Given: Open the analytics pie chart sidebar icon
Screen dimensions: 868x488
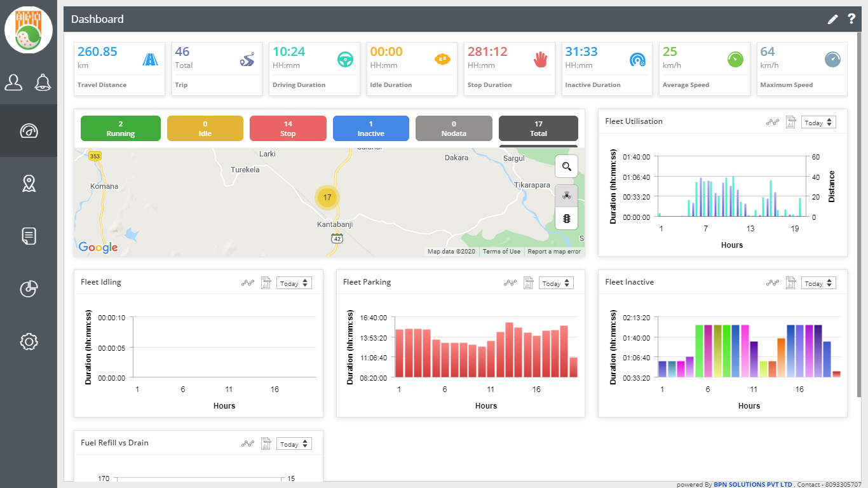Looking at the screenshot, I should point(29,288).
